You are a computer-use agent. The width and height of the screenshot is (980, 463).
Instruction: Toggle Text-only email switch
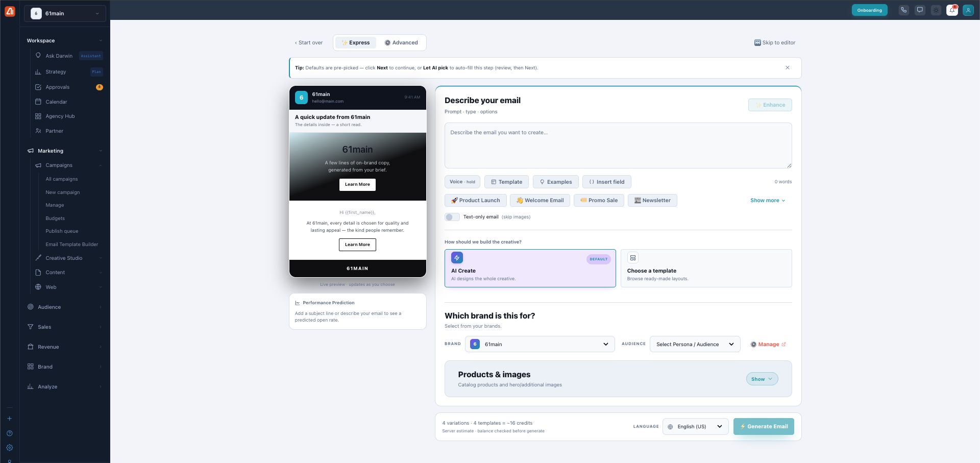(452, 217)
